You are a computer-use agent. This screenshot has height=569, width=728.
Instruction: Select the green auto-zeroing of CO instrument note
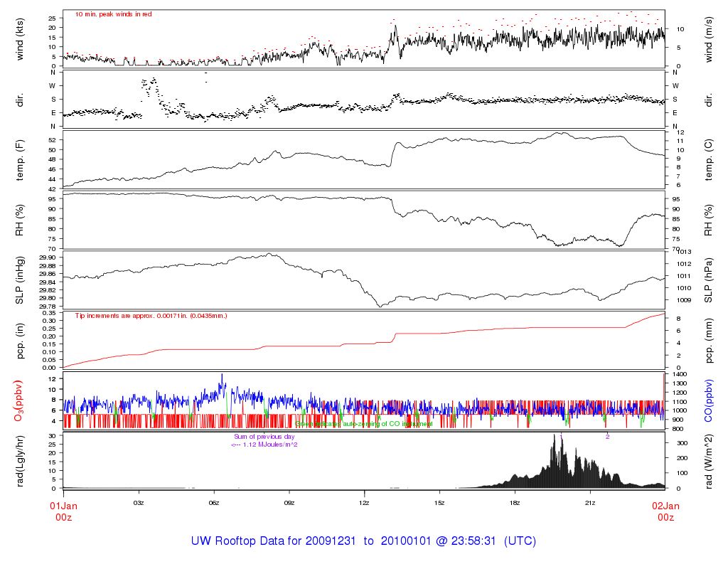pos(364,424)
